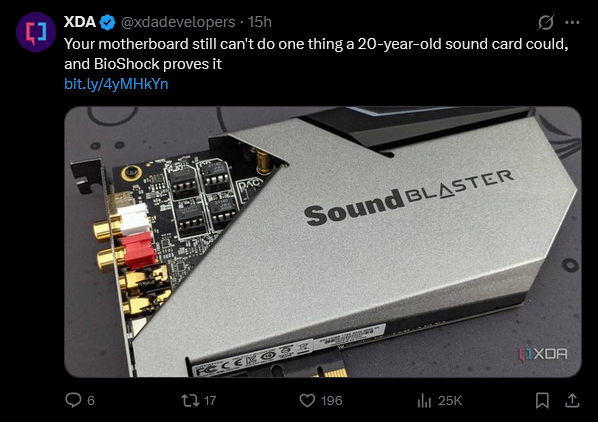Click the repost count 17
Image resolution: width=598 pixels, height=422 pixels.
(210, 401)
